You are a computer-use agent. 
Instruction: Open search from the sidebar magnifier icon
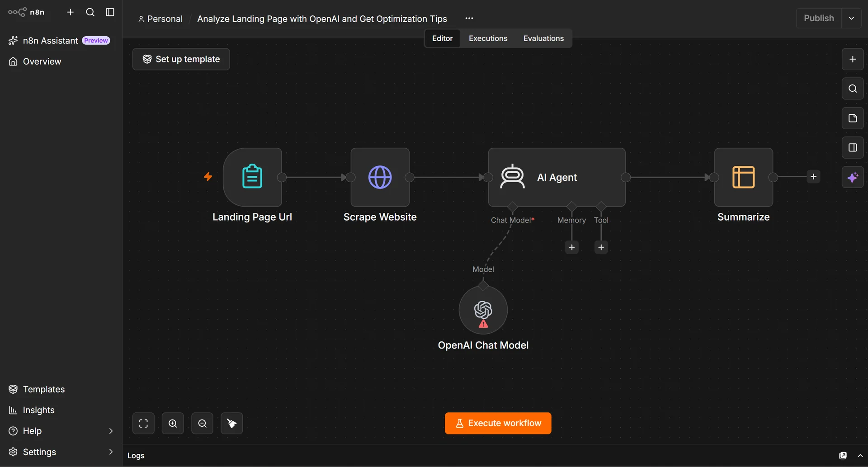tap(90, 12)
